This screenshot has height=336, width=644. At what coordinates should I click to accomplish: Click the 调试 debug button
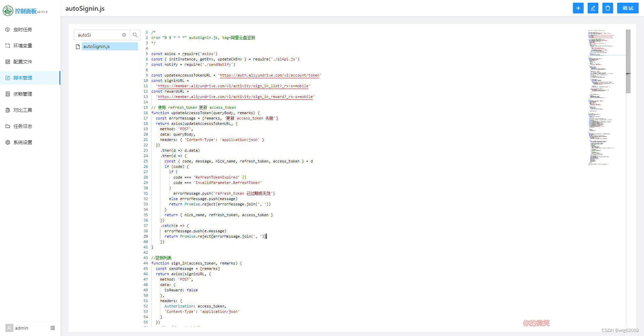click(628, 8)
